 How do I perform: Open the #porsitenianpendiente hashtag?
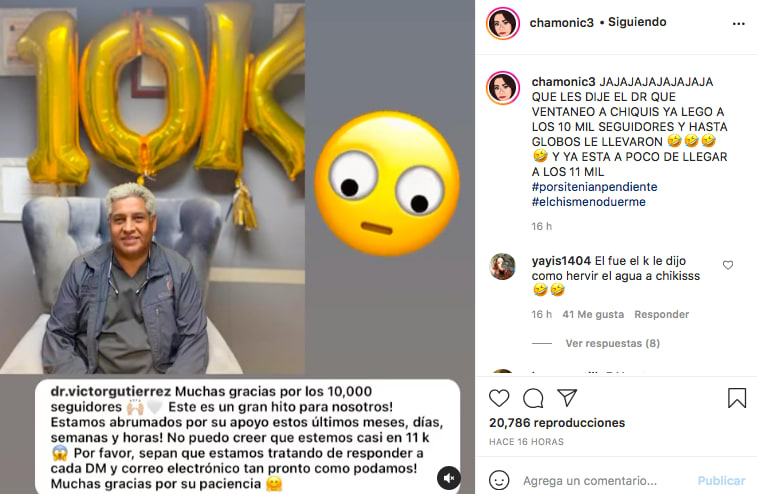coord(594,187)
